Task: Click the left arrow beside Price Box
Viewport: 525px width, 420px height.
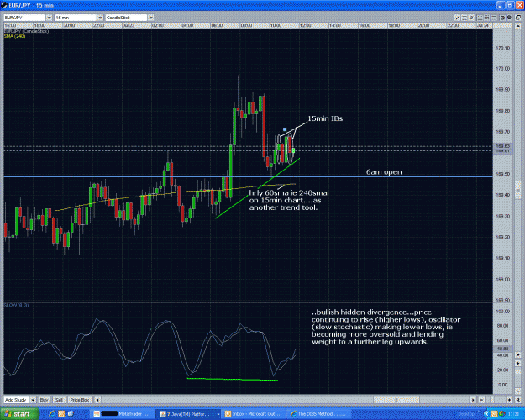Action: (x=97, y=400)
